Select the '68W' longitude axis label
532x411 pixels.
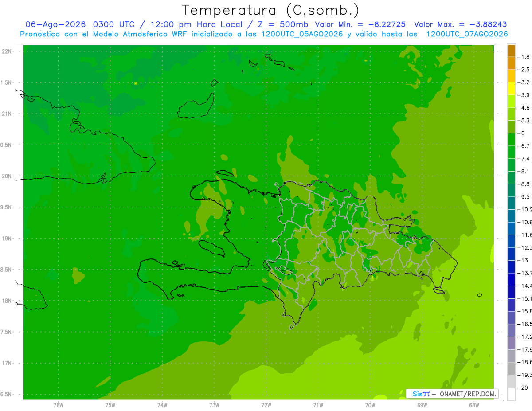474,405
